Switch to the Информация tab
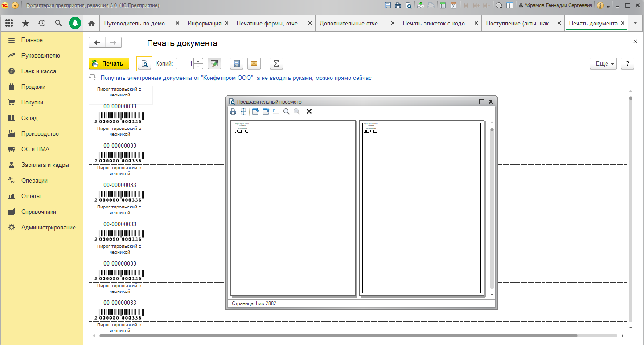The width and height of the screenshot is (644, 345). (205, 23)
